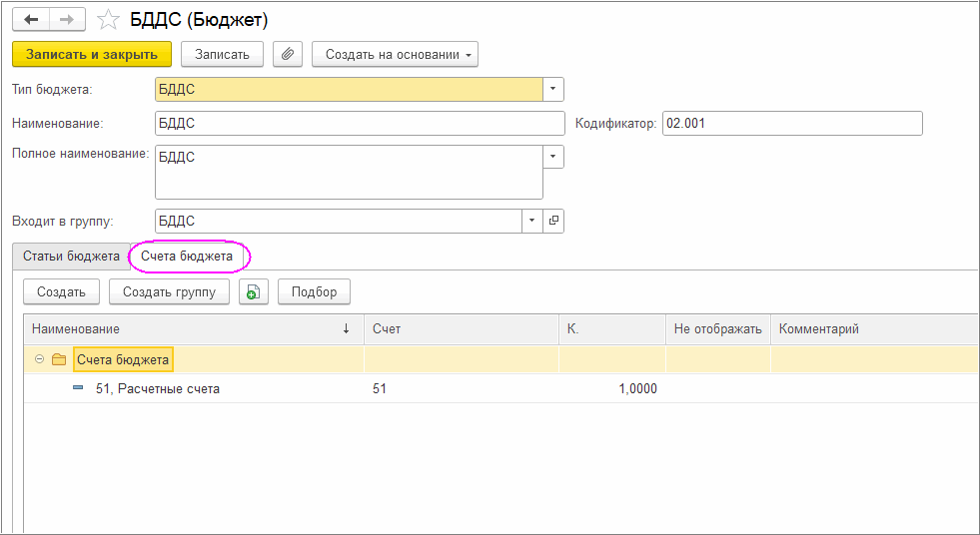Click the Счета бюджета folder icon
Image resolution: width=980 pixels, height=535 pixels.
[59, 359]
